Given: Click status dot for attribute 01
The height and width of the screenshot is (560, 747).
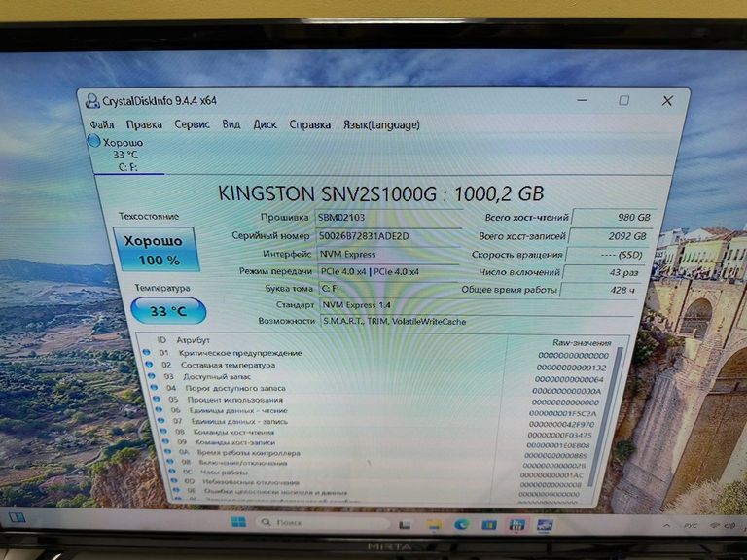Looking at the screenshot, I should [146, 352].
